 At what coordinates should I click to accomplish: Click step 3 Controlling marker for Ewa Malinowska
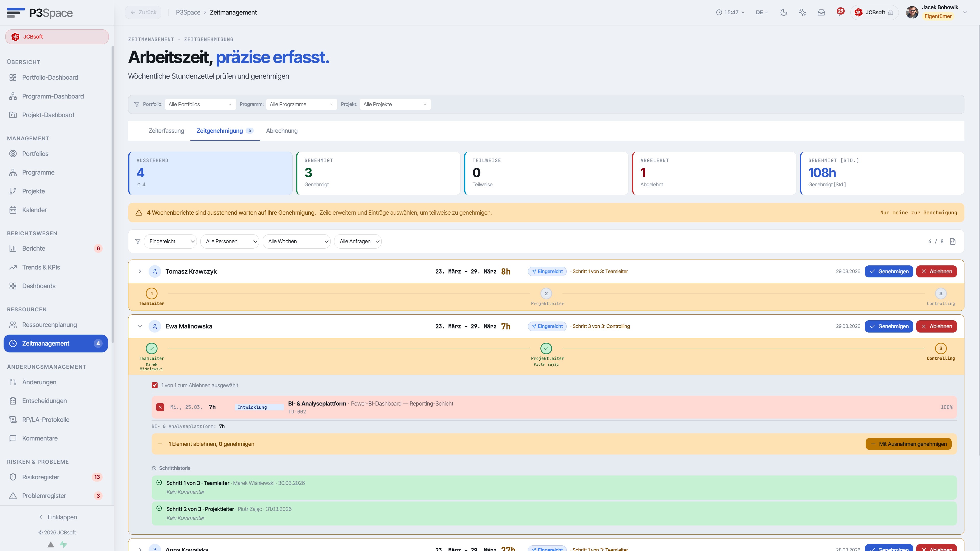(940, 349)
